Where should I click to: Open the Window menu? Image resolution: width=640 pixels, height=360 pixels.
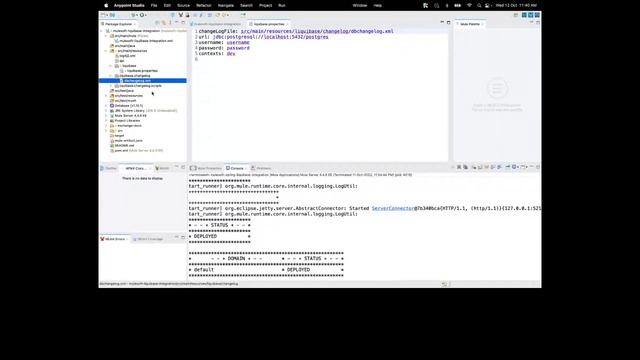pyautogui.click(x=360, y=6)
